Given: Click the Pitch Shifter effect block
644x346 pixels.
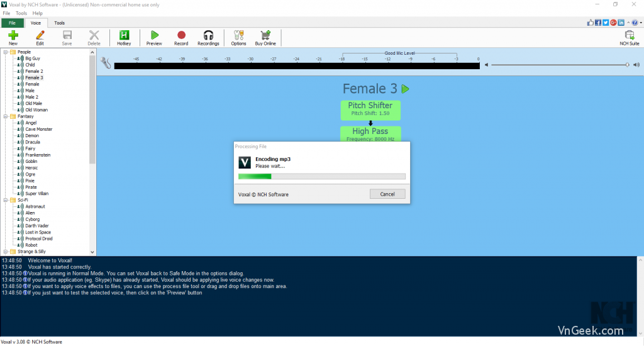Looking at the screenshot, I should (x=370, y=110).
